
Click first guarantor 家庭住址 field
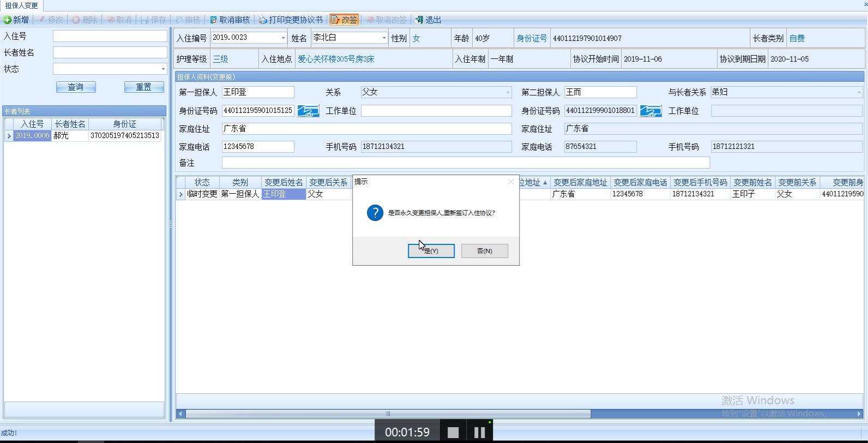point(367,129)
